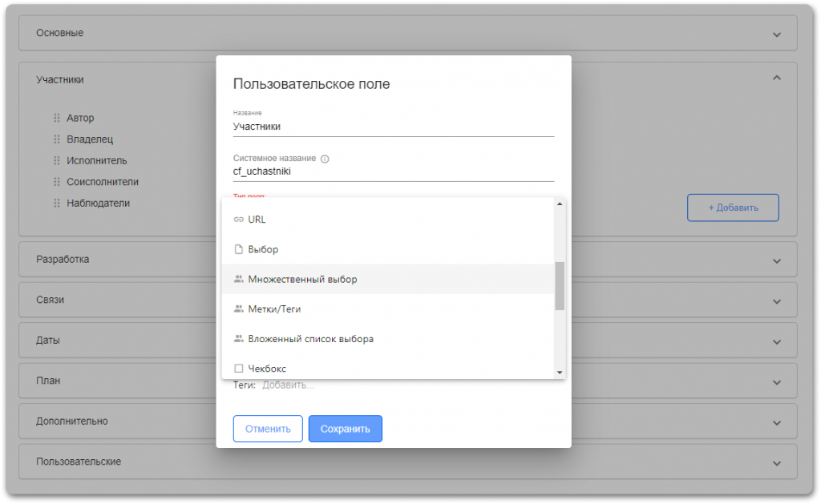Click the drag handle next to Автор

coord(57,118)
